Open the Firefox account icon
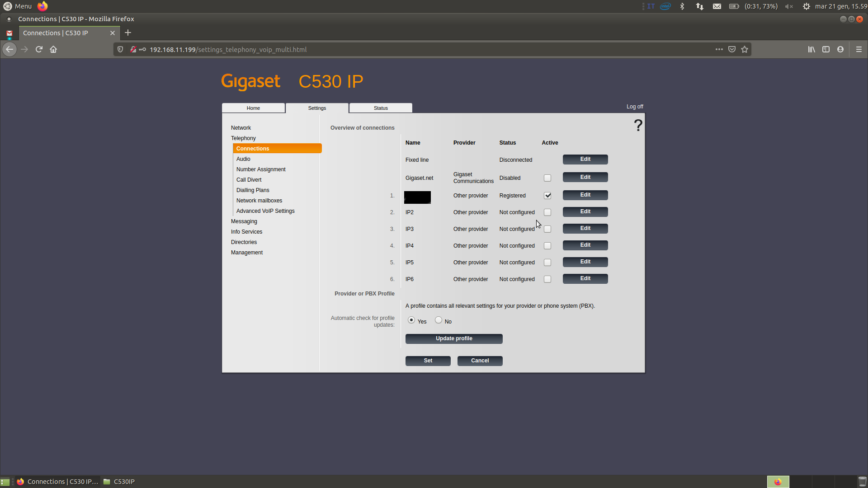Viewport: 868px width, 488px height. (840, 49)
